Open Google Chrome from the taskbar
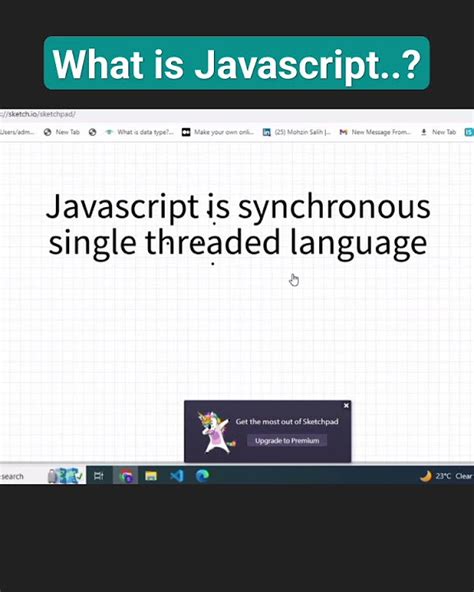This screenshot has height=592, width=474. [x=126, y=476]
